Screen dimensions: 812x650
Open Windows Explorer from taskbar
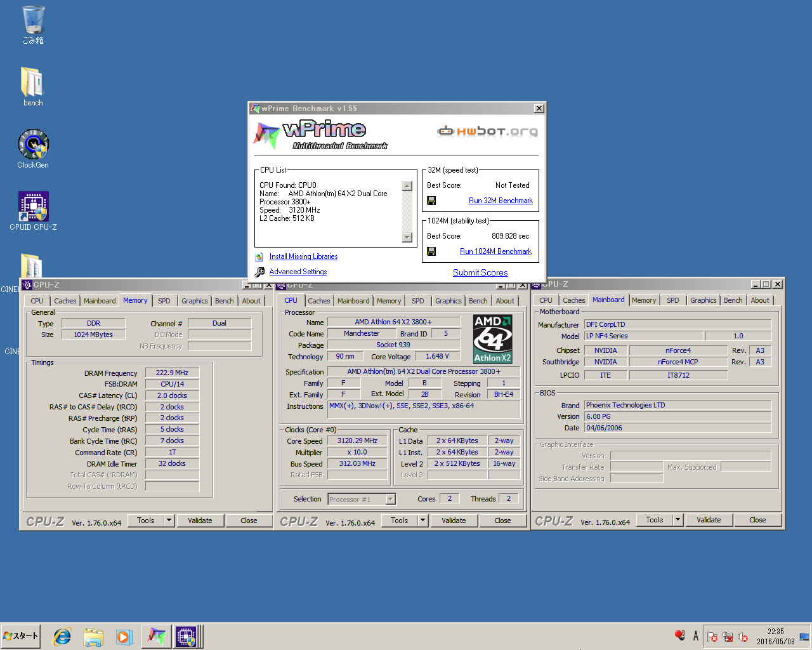(93, 637)
